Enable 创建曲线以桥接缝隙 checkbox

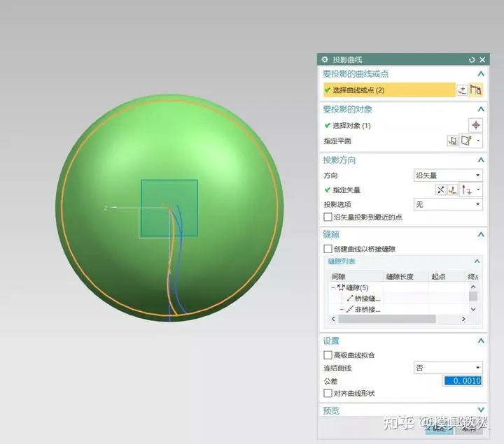(328, 249)
